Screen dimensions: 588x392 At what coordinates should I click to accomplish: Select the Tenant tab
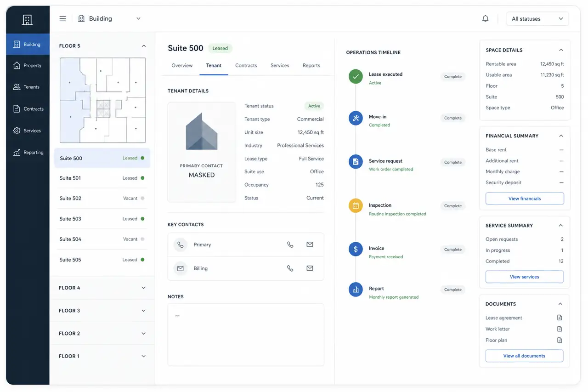point(214,66)
